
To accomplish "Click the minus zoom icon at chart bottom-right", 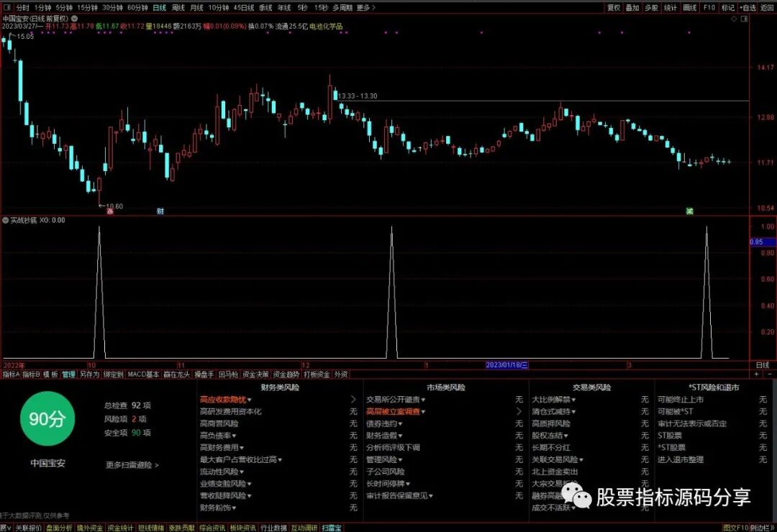I will 770,375.
